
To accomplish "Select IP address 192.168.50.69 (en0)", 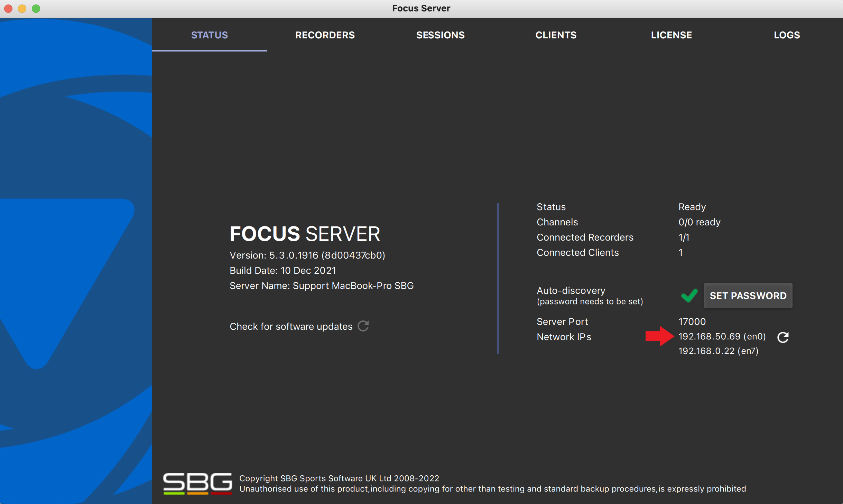I will (722, 336).
